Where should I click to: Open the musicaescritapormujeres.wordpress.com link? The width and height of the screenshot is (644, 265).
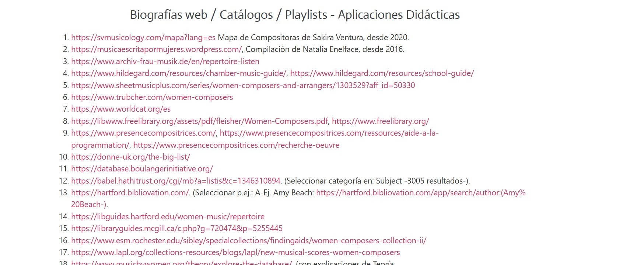pyautogui.click(x=156, y=49)
